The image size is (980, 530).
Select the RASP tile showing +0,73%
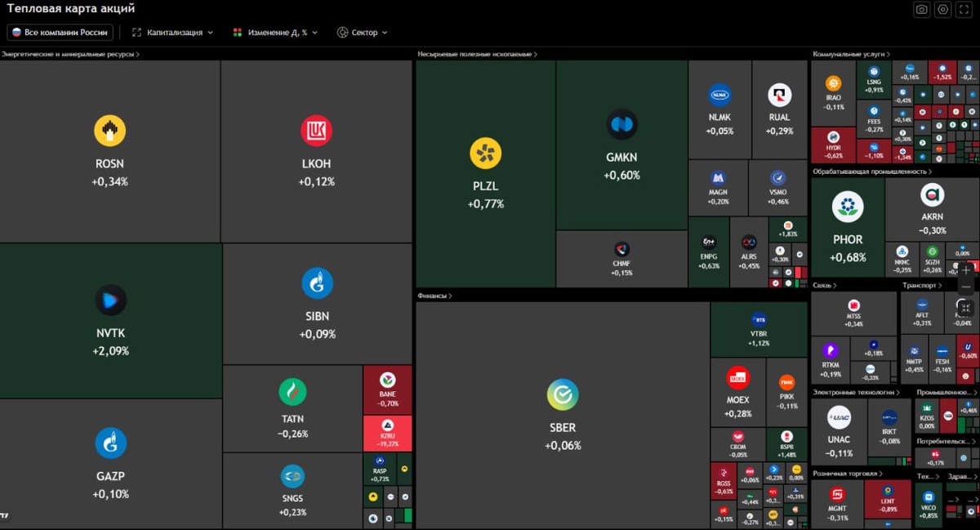coord(380,469)
